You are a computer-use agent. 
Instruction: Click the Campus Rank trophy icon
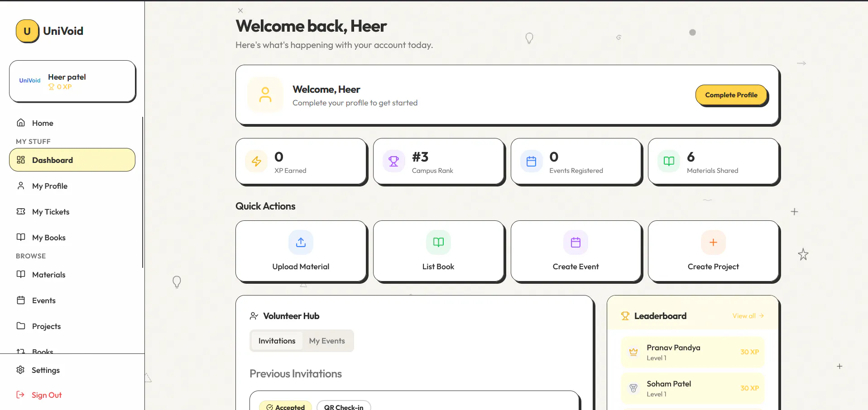click(394, 161)
